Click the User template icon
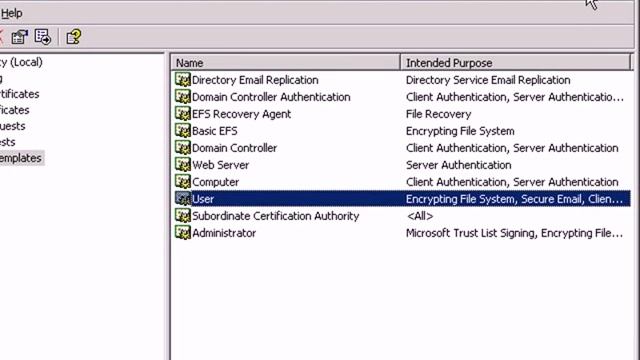 pos(182,199)
